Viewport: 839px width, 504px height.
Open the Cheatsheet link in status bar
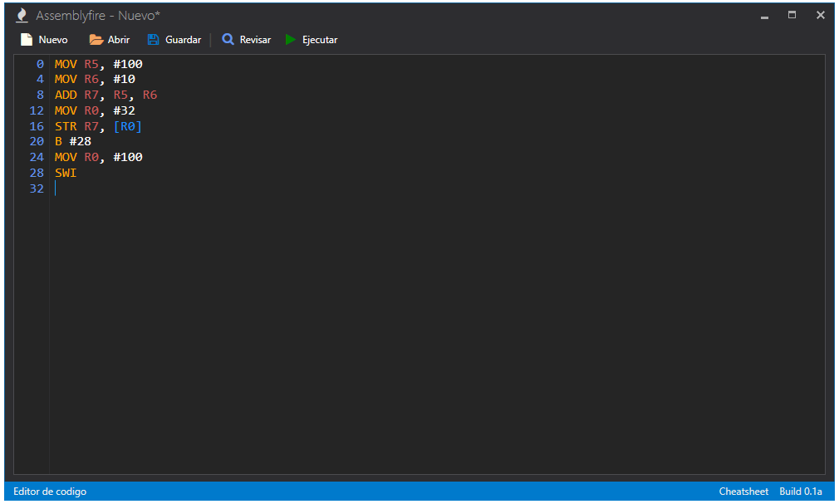(743, 492)
